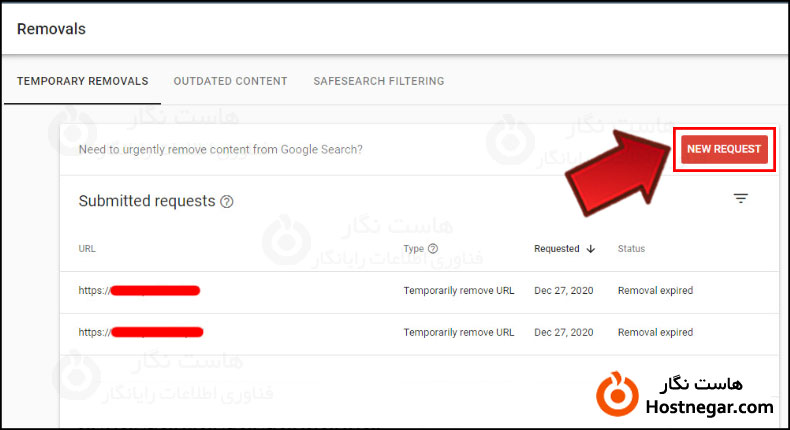Click first row's Removal expired status
The width and height of the screenshot is (790, 430).
(x=655, y=291)
